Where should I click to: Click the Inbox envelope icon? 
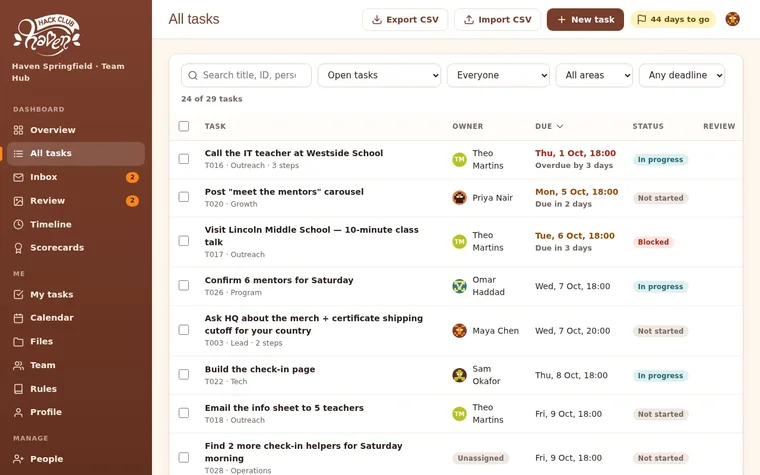coord(18,177)
